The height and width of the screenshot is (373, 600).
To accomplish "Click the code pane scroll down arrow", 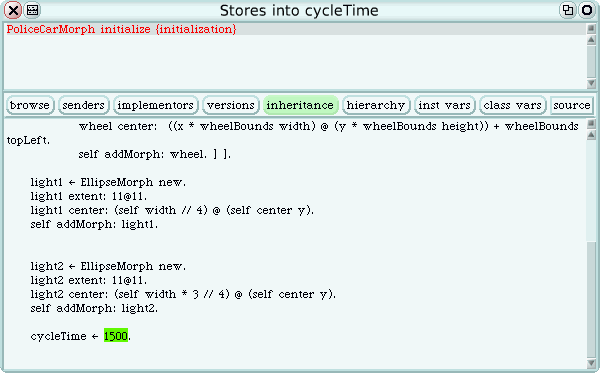I will (591, 363).
